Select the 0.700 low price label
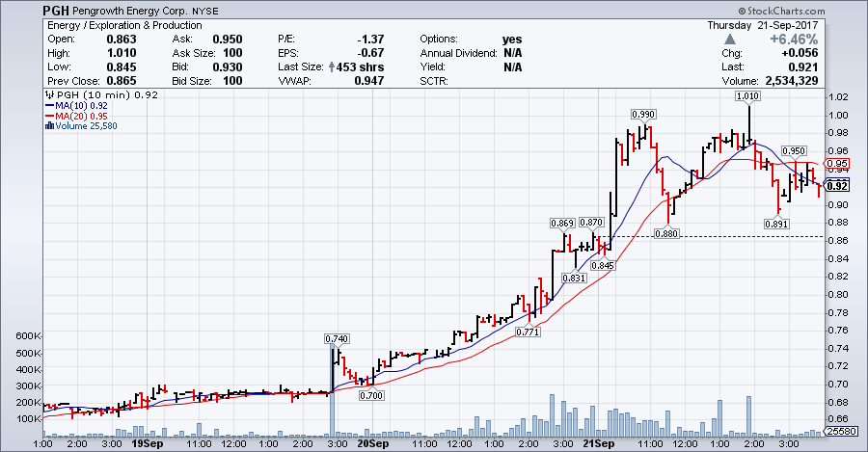The height and width of the screenshot is (452, 868). 369,395
